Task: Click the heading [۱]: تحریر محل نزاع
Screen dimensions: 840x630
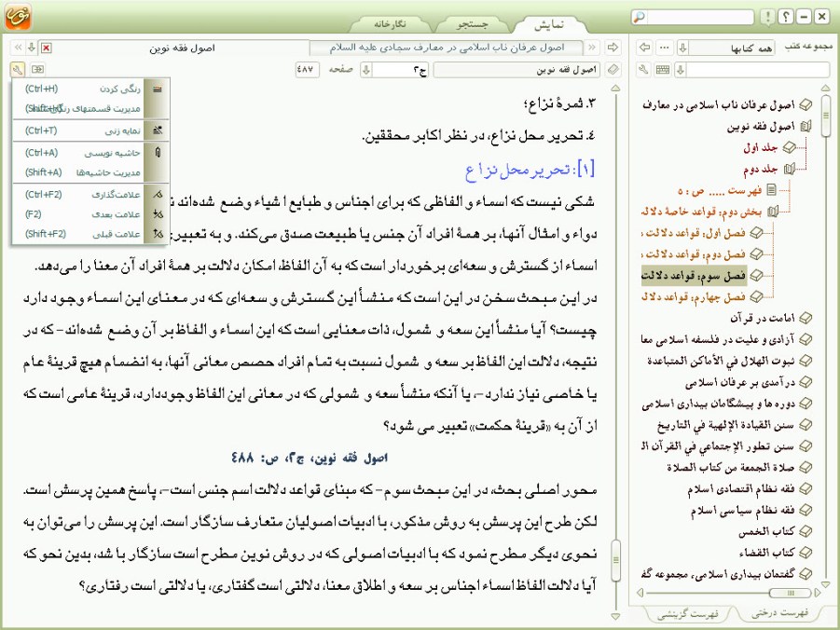Action: pos(530,170)
